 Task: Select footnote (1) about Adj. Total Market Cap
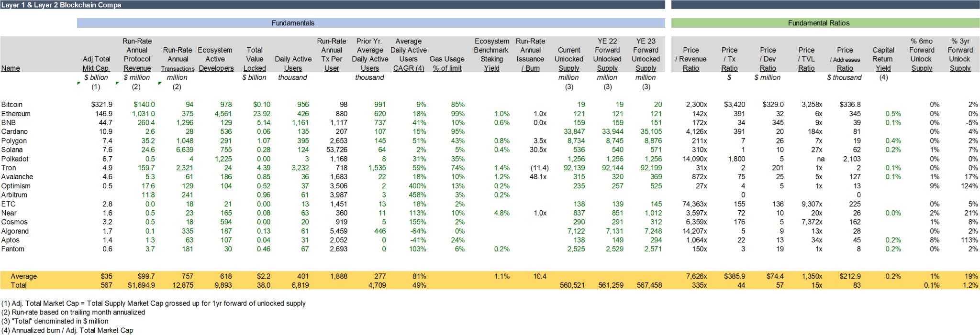[153, 303]
